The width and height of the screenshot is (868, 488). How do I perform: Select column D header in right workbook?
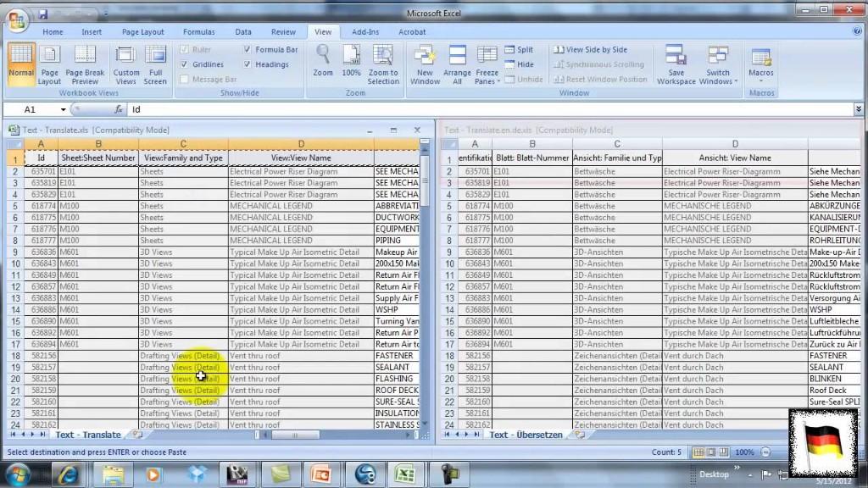point(735,144)
